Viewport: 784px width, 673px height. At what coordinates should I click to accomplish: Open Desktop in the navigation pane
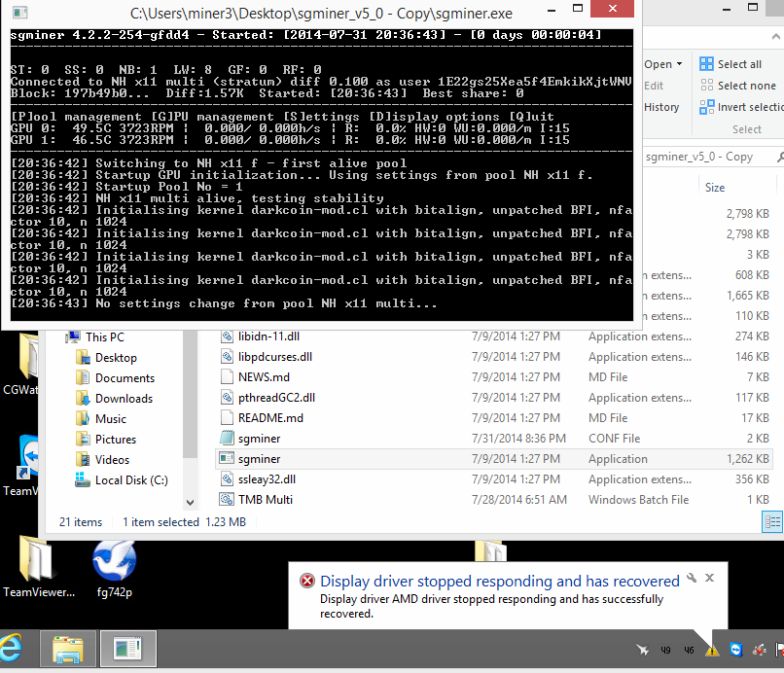(x=116, y=358)
